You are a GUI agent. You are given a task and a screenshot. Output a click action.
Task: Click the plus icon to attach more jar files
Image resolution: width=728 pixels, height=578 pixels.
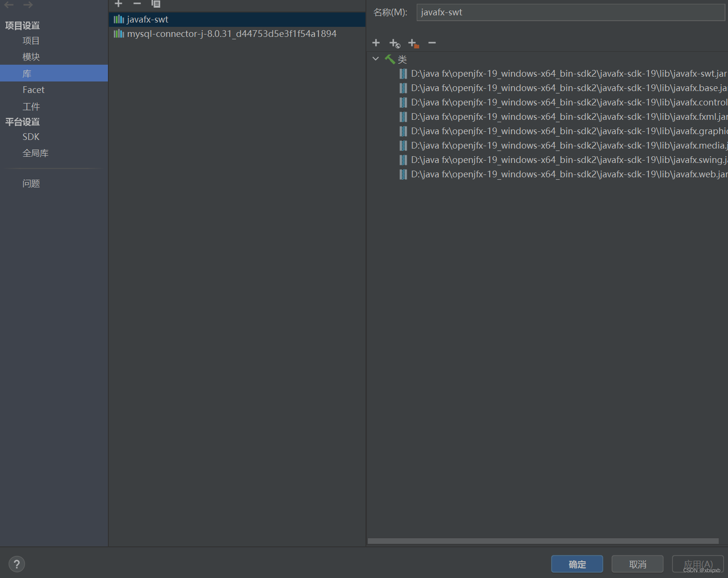click(x=376, y=43)
